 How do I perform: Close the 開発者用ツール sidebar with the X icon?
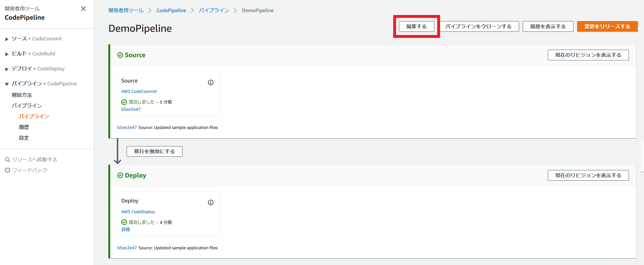[83, 9]
